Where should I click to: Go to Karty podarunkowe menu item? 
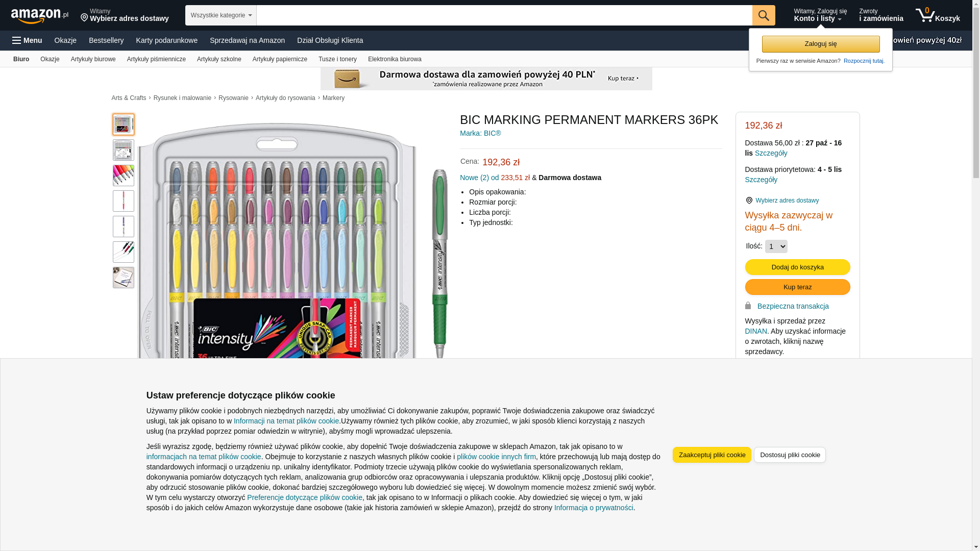(x=166, y=40)
